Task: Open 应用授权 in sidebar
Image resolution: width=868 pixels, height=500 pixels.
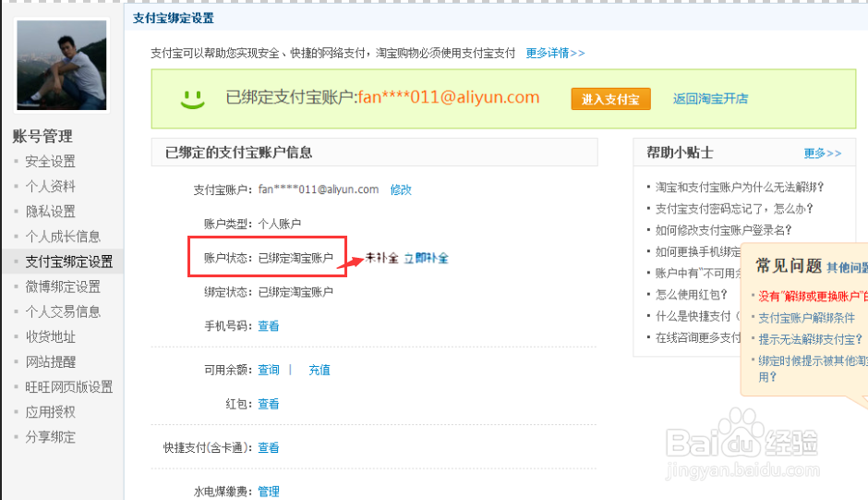Action: (x=51, y=412)
